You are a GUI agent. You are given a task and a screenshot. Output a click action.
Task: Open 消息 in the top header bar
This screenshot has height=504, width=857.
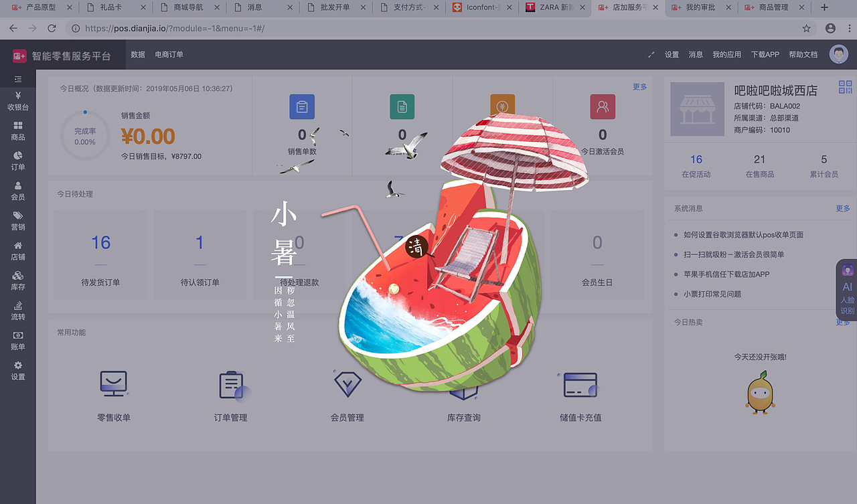[696, 55]
